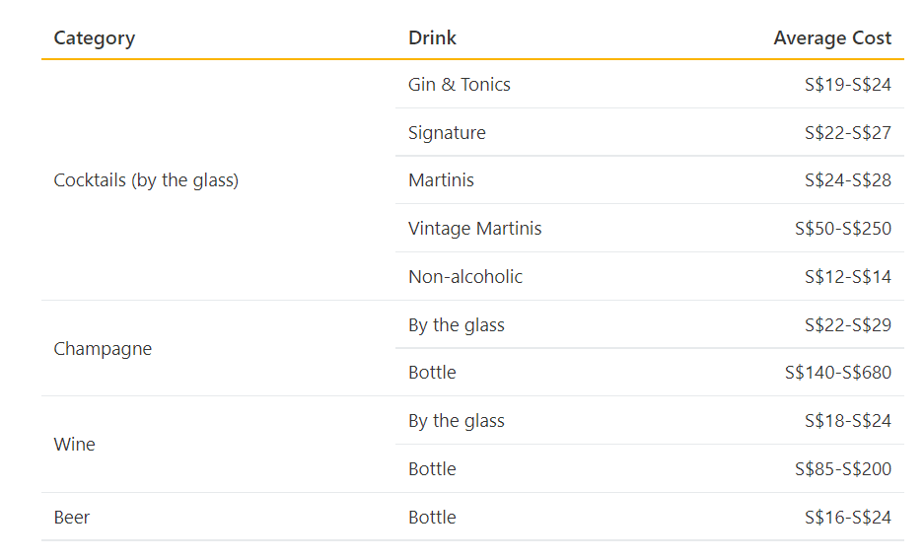
Task: Select the S$22-S$29 champagne glass price
Action: [847, 325]
